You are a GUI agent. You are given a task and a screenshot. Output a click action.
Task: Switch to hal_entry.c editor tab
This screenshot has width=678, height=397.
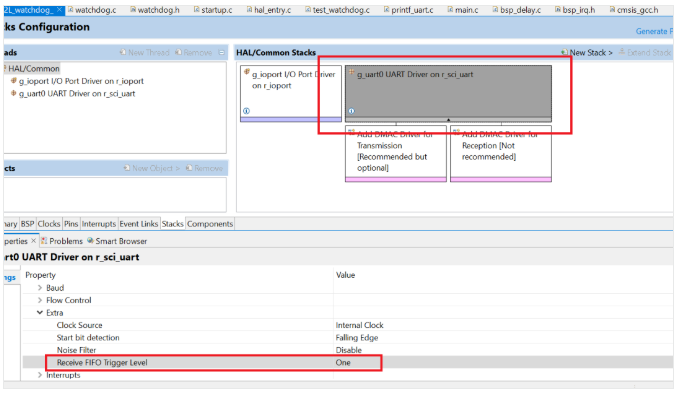coord(269,10)
